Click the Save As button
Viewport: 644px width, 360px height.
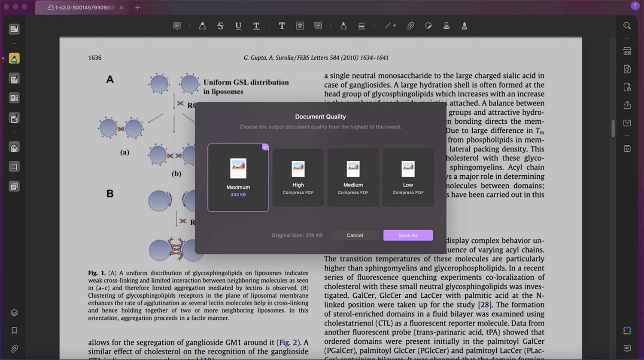[408, 235]
